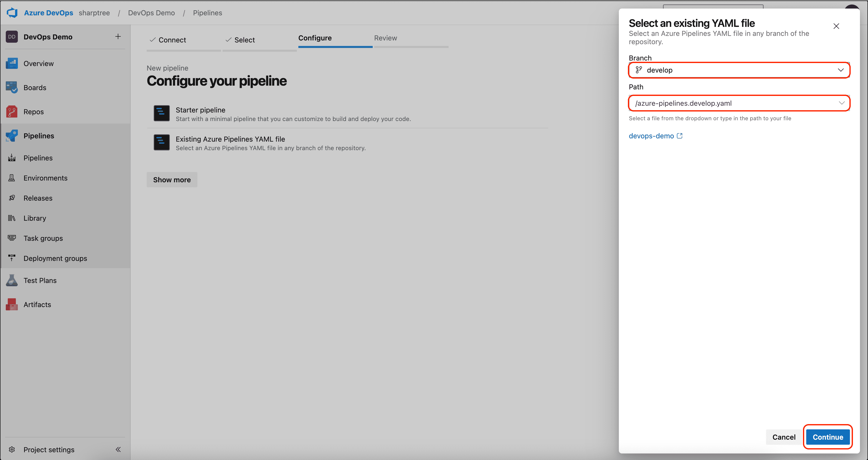Click the branch icon in Branch field

[x=639, y=70]
